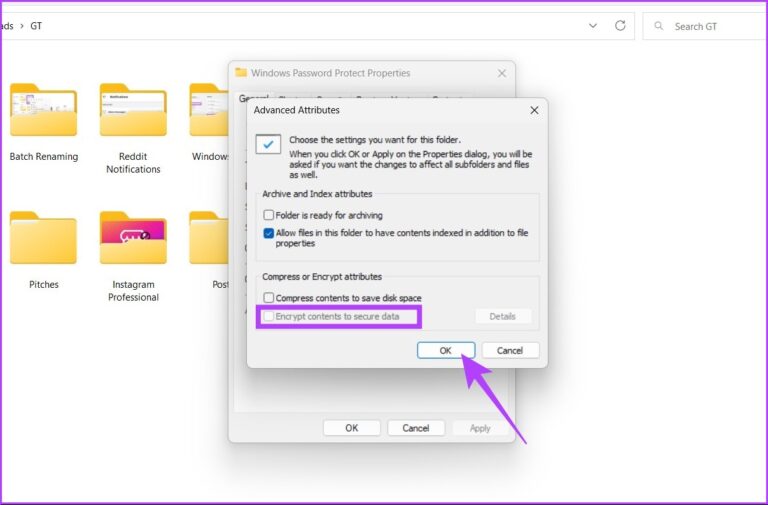Cancel the Advanced Attributes dialog
Screen dimensions: 768x505
coord(510,350)
